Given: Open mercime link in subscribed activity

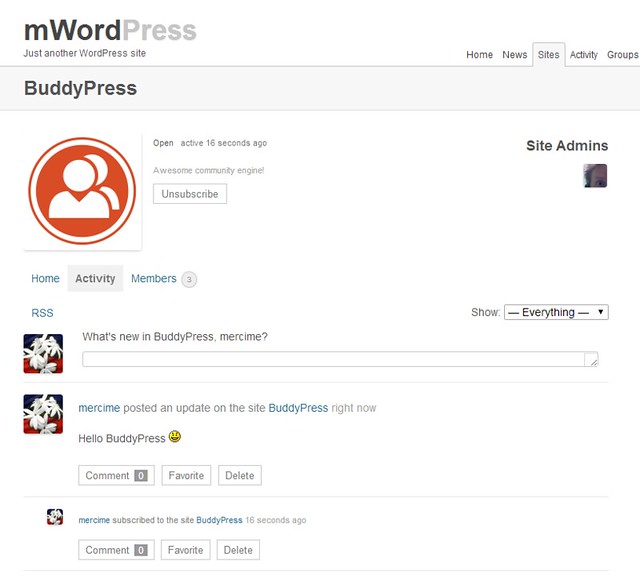Looking at the screenshot, I should [x=94, y=520].
